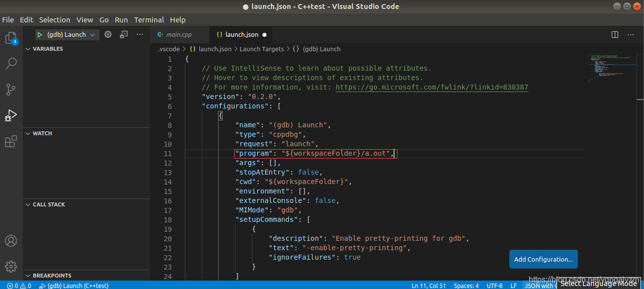
Task: Open the Run menu
Action: [x=121, y=20]
